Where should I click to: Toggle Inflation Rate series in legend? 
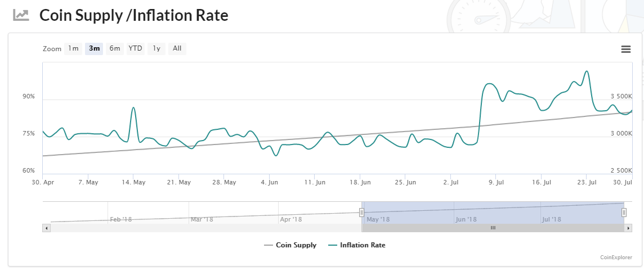pos(357,245)
